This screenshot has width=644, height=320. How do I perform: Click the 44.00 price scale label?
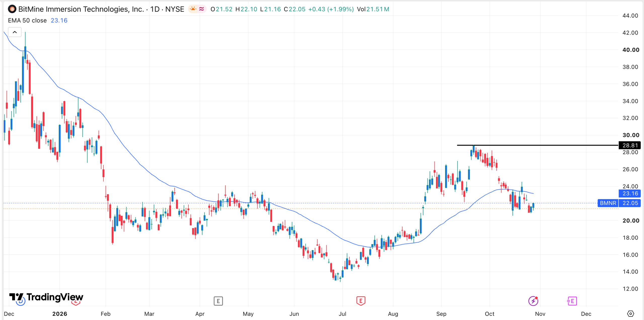click(630, 16)
